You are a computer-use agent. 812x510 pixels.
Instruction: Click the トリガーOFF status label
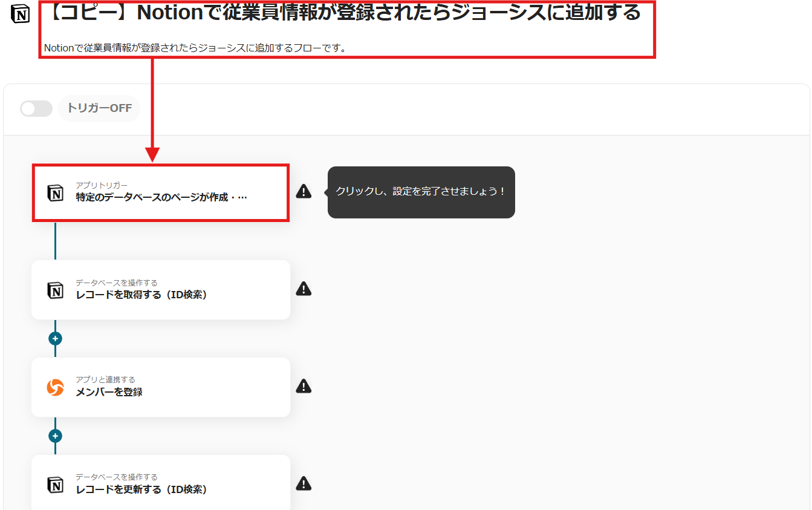99,108
